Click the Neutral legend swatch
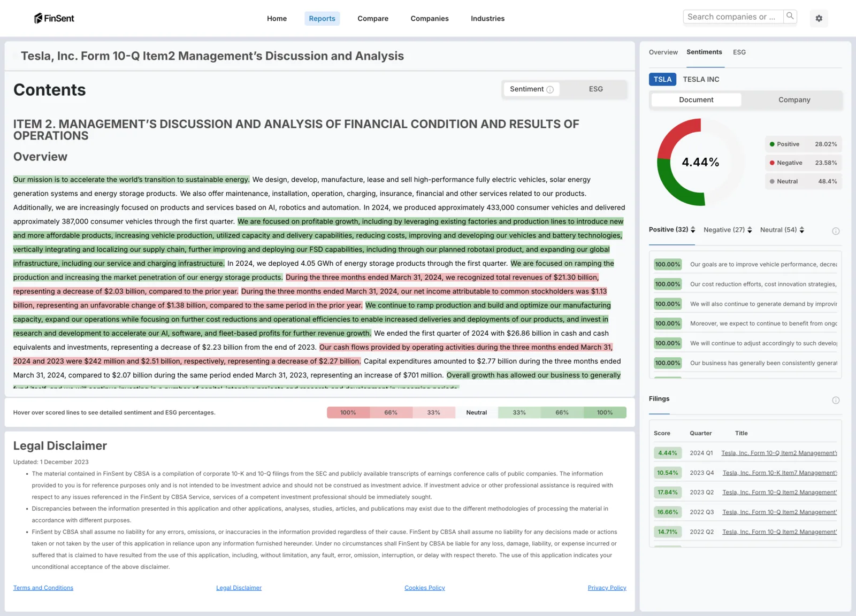The width and height of the screenshot is (856, 616). pos(477,413)
